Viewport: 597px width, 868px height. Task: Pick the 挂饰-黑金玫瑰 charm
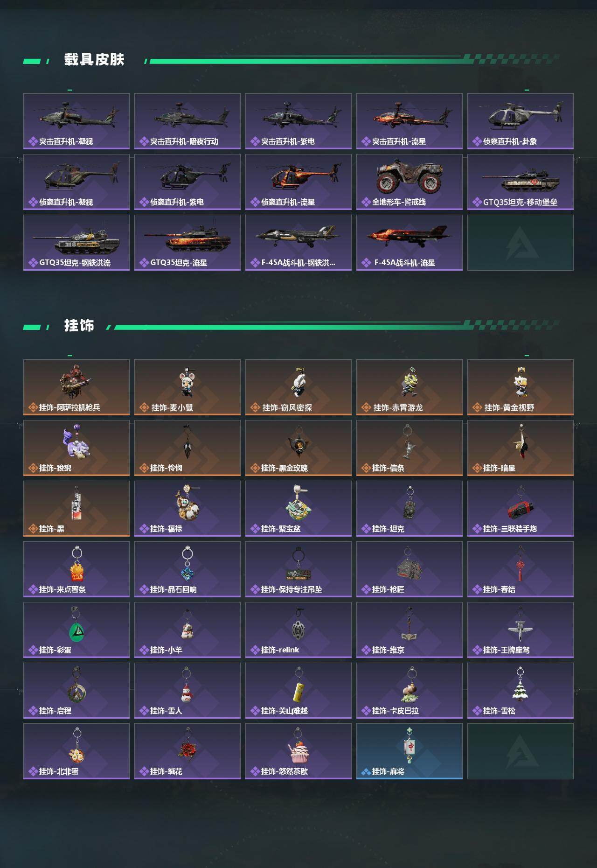click(x=298, y=448)
